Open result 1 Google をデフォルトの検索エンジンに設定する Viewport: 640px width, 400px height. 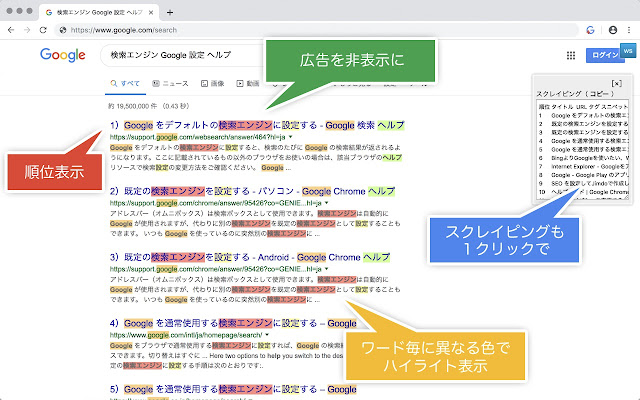[257, 125]
